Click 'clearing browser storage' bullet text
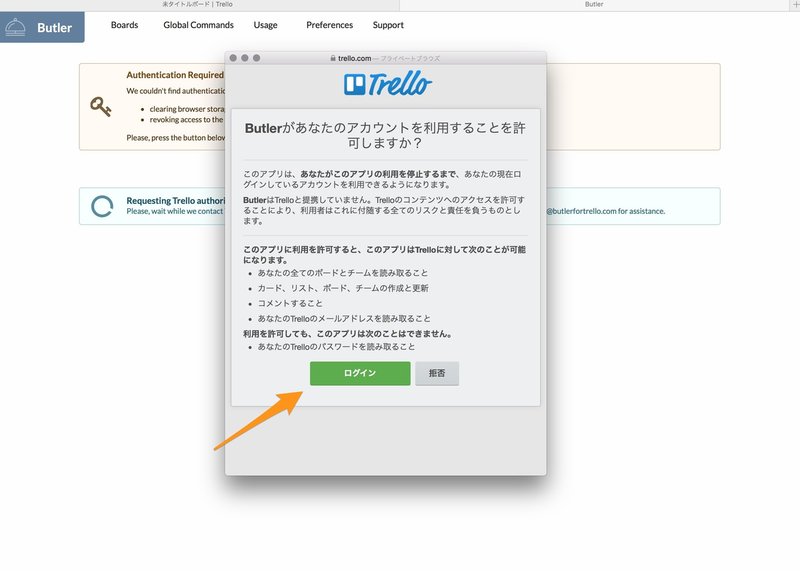The height and width of the screenshot is (571, 800). click(187, 109)
